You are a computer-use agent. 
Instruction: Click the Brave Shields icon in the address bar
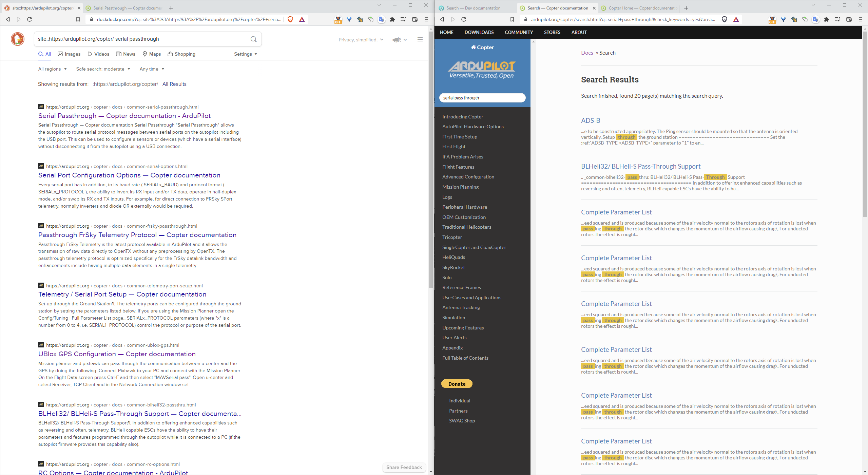pos(290,19)
